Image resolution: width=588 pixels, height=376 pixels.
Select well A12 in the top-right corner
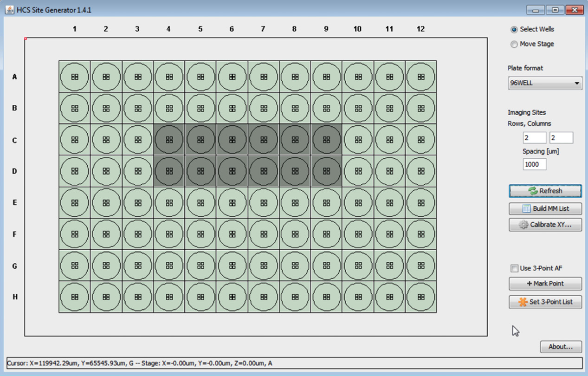click(x=420, y=77)
